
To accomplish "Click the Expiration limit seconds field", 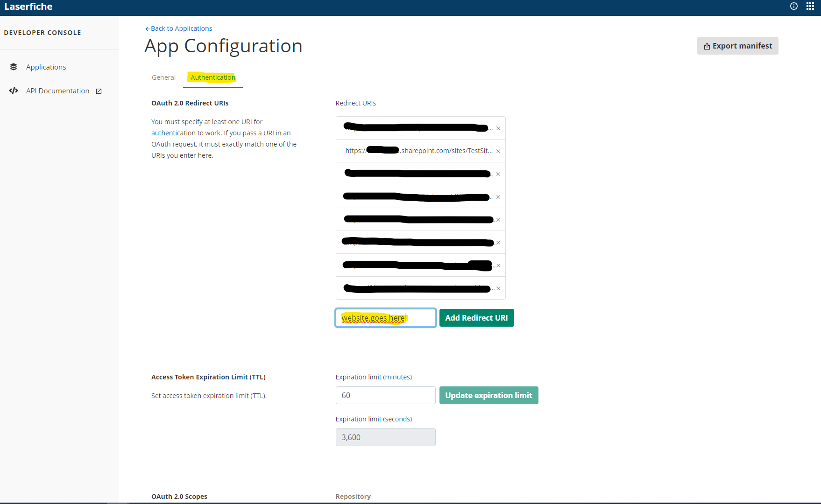I will pyautogui.click(x=385, y=437).
